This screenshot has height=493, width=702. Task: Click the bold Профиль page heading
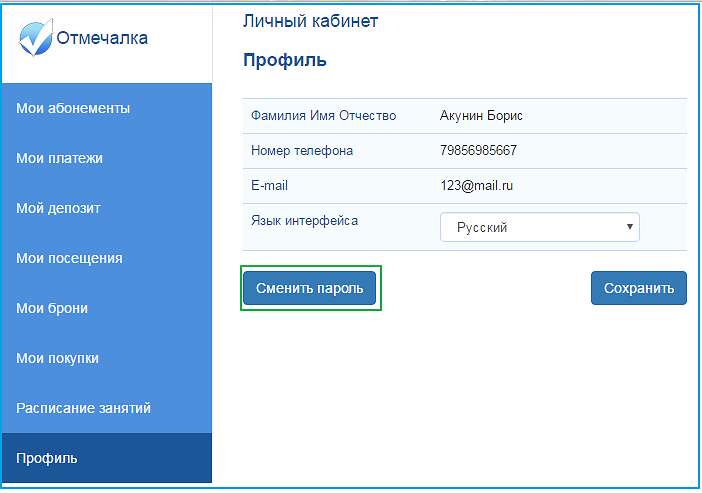coord(285,60)
